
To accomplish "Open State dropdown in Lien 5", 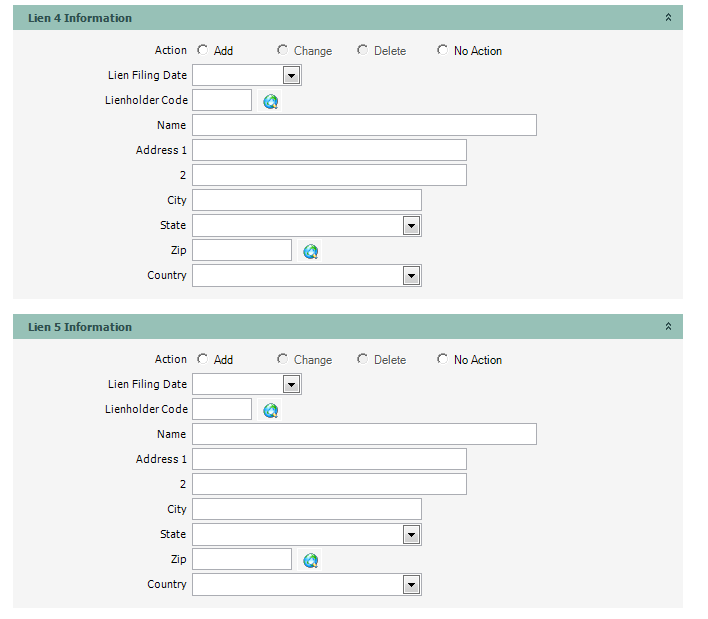I will (x=411, y=535).
